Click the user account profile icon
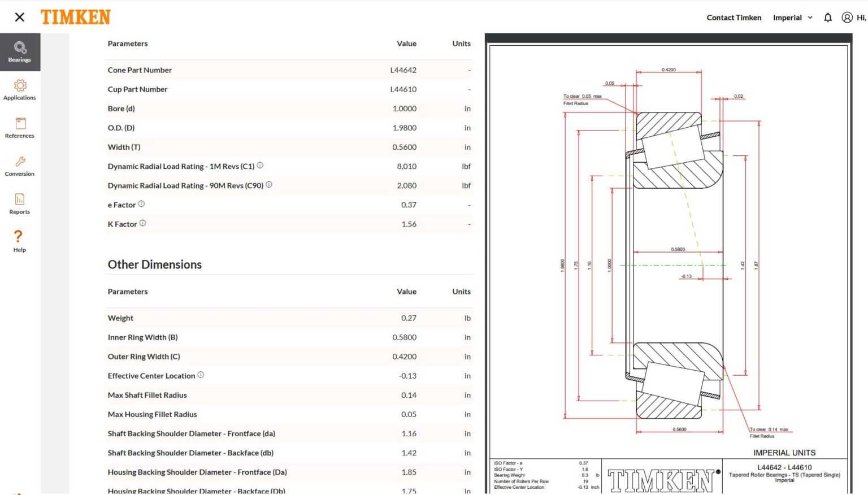The width and height of the screenshot is (868, 495). click(x=847, y=18)
